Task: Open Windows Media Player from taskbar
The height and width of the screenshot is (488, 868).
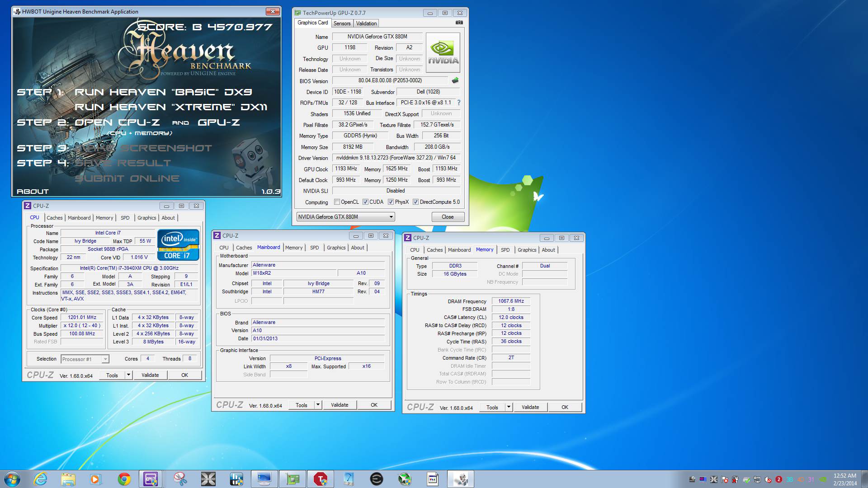Action: pyautogui.click(x=96, y=479)
